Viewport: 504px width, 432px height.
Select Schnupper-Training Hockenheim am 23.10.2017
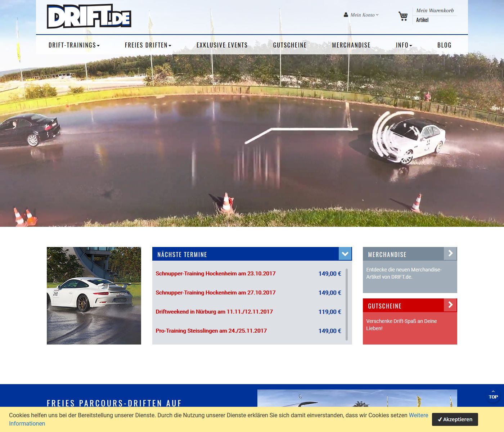click(x=215, y=274)
